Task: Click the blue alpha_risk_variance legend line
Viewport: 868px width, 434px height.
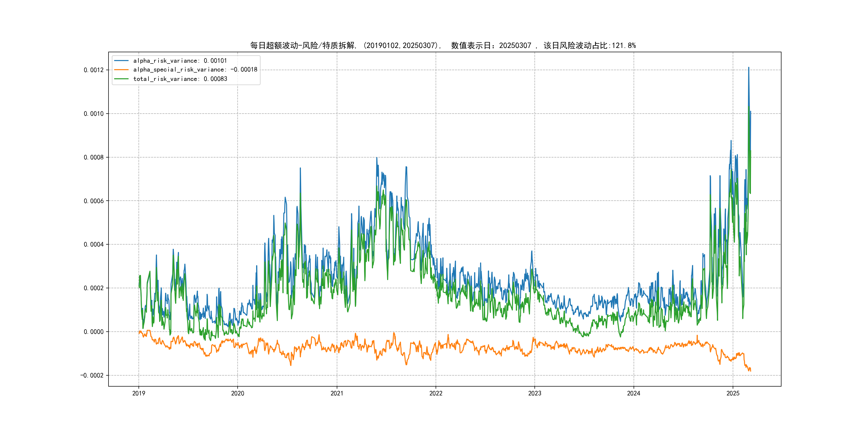Action: click(x=121, y=61)
